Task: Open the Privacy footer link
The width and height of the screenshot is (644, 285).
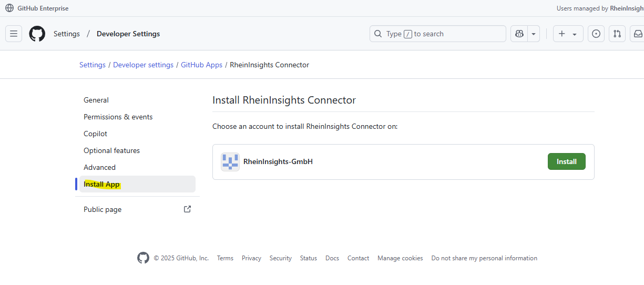Action: [251, 258]
